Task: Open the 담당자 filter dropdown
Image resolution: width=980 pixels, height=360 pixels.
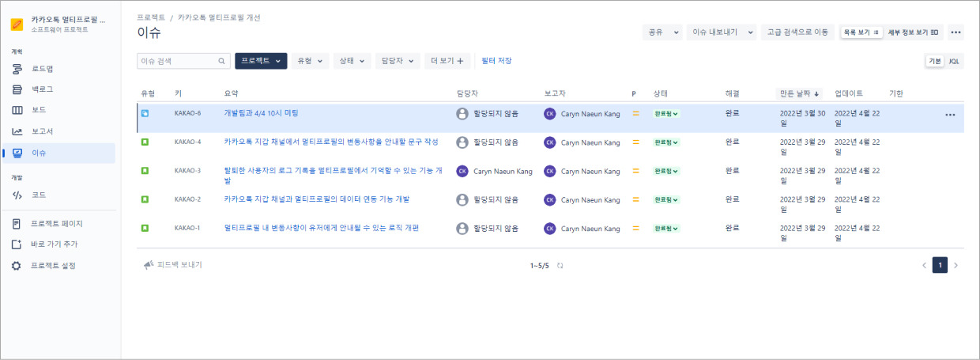Action: [x=398, y=61]
